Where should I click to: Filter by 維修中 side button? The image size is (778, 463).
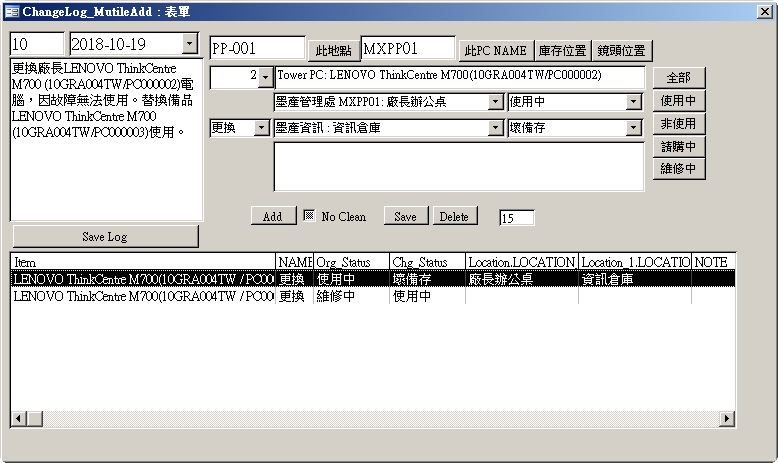pyautogui.click(x=679, y=169)
